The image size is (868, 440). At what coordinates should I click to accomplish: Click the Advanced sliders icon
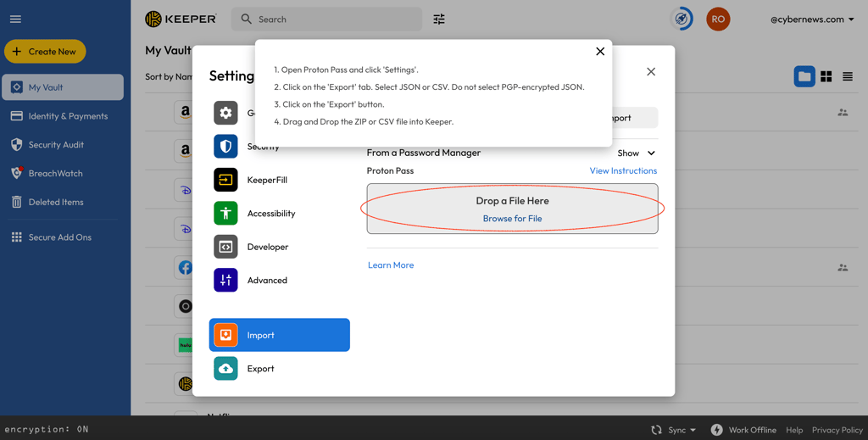pos(225,281)
